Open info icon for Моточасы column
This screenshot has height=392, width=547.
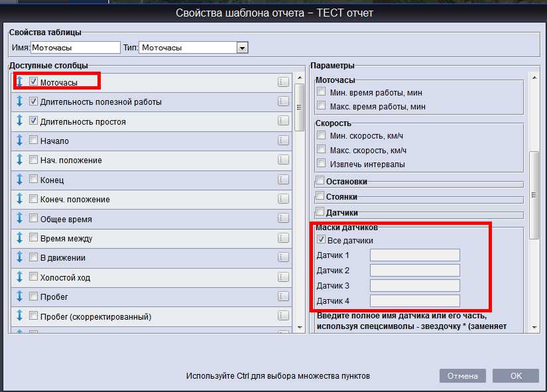pyautogui.click(x=283, y=82)
